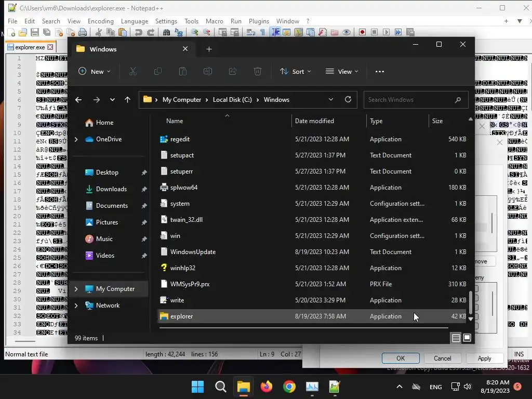Toggle Word wrap icon in Notepad++ toolbar
Viewport: 532px width, 399px height.
pos(251,32)
